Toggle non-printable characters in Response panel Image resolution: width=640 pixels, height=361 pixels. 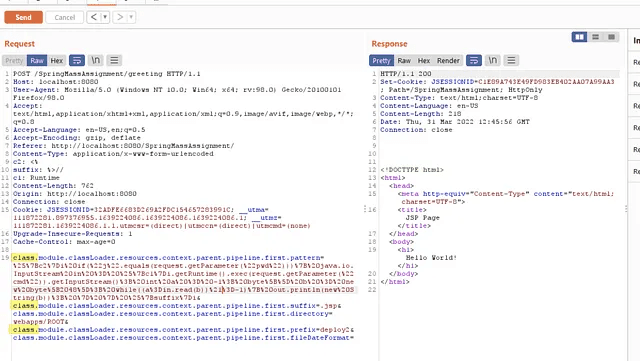tap(493, 60)
